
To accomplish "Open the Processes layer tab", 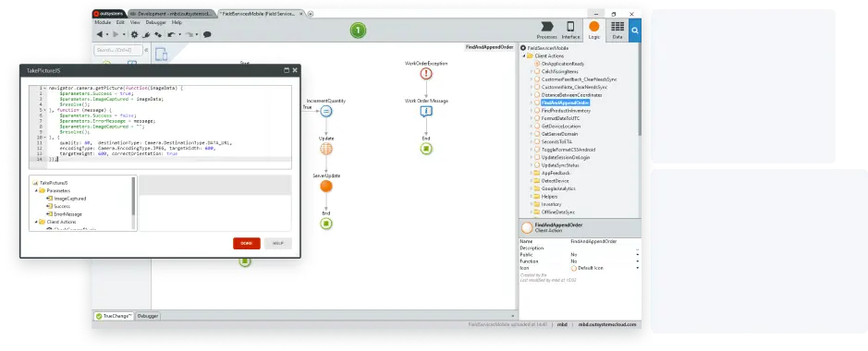I will pos(547,30).
